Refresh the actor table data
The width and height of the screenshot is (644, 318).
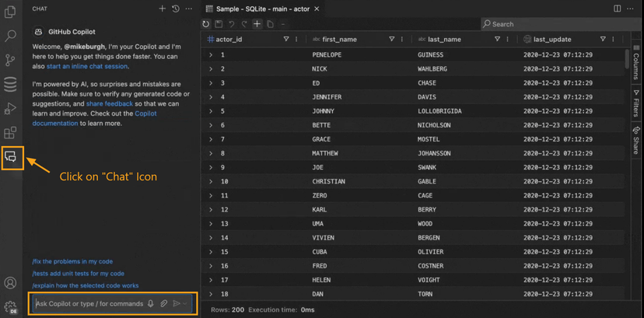[206, 24]
